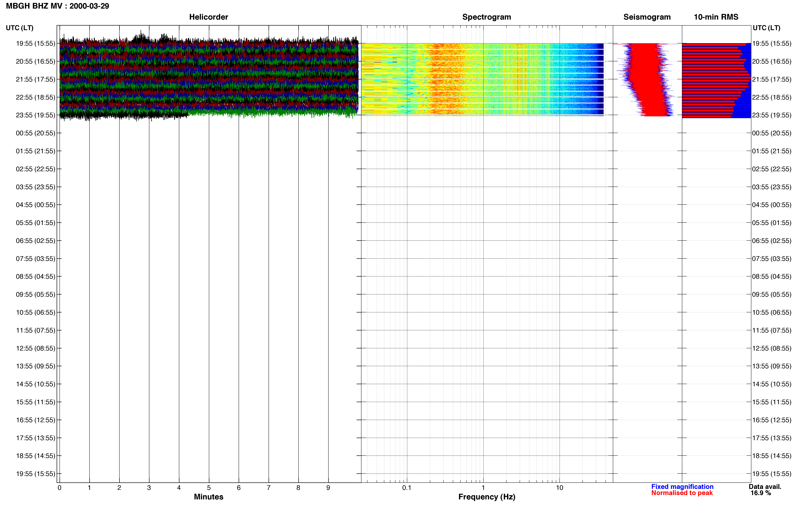Click left time label '02:55 (22:55)'
This screenshot has width=812, height=508.
coord(36,169)
